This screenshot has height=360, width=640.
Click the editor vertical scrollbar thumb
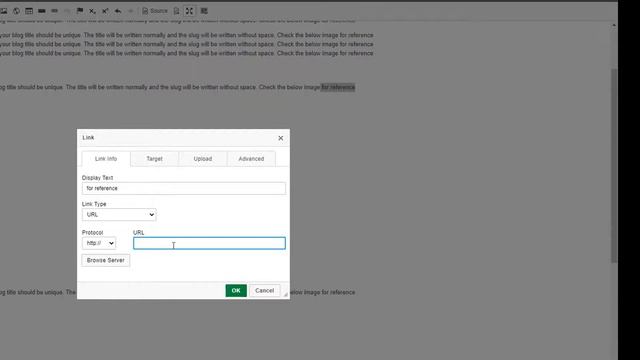tap(614, 165)
